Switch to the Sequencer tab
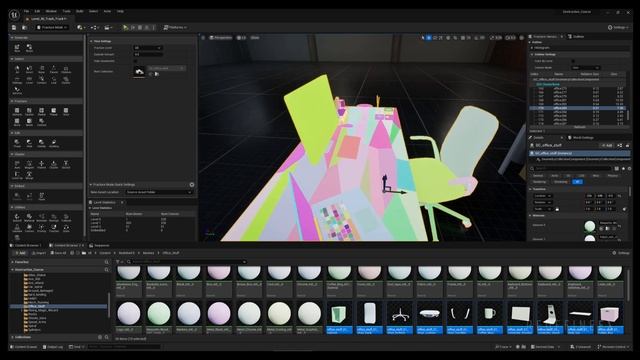Viewport: 640px width, 360px height. tap(99, 246)
